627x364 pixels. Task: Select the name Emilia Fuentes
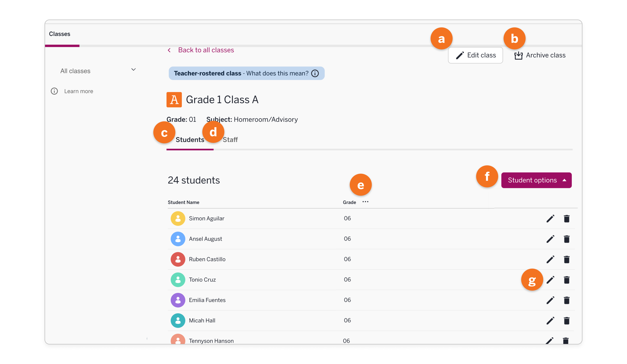coord(207,300)
